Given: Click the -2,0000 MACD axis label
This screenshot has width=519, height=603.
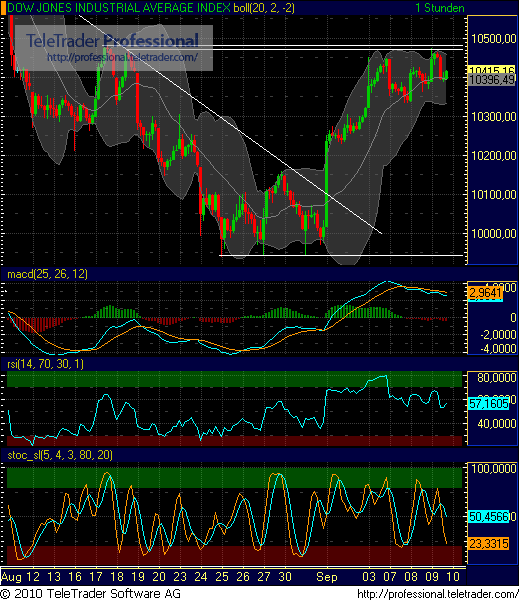Looking at the screenshot, I should point(498,335).
